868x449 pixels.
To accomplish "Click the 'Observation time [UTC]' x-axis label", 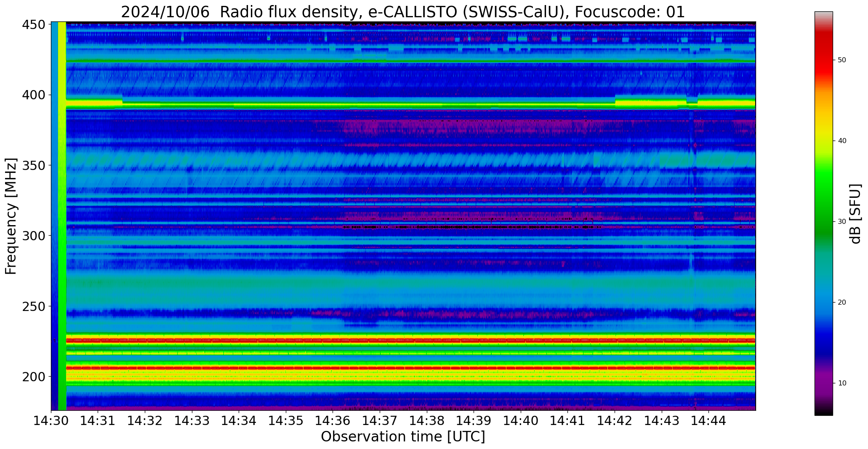I will click(403, 437).
